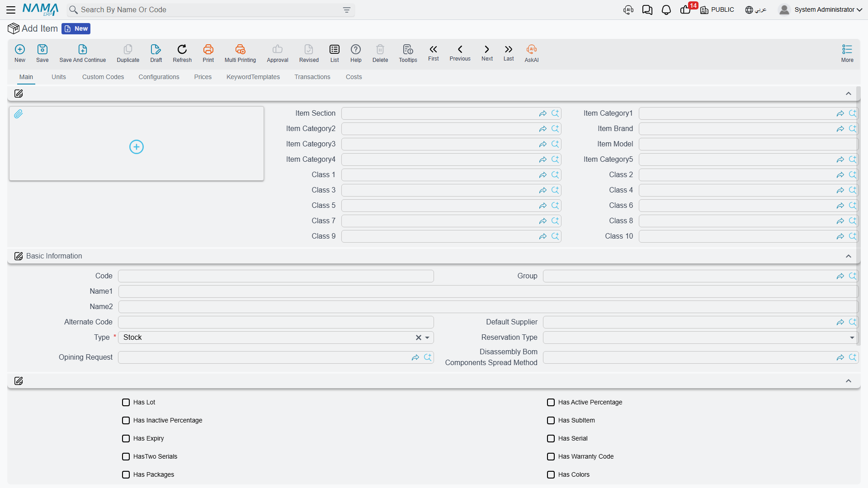Open the Custom Codes tab
Viewport: 868px width, 488px height.
[103, 77]
